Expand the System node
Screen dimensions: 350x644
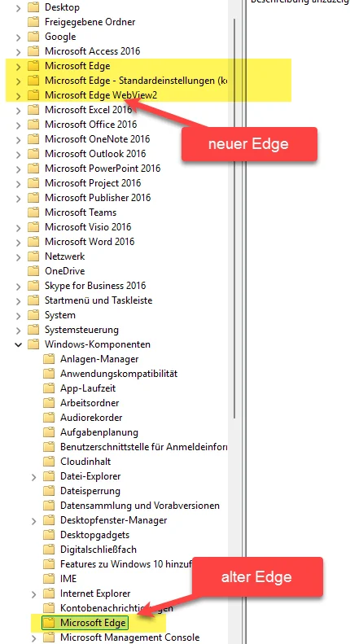pyautogui.click(x=18, y=315)
